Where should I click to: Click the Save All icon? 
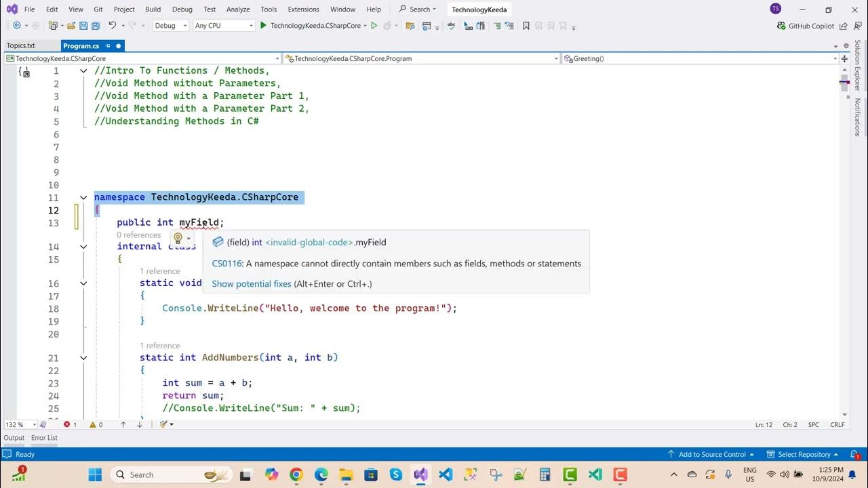96,26
